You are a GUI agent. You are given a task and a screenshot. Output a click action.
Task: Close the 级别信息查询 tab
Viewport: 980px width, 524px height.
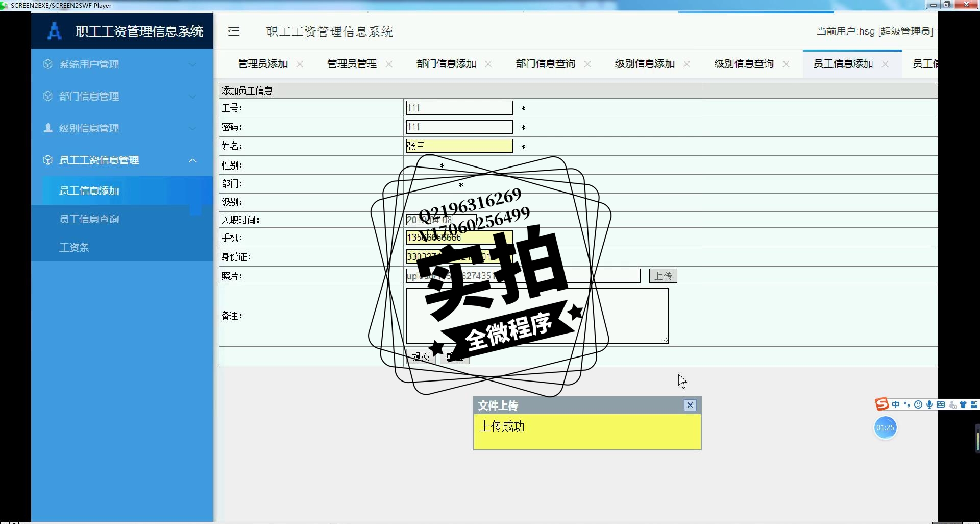pyautogui.click(x=786, y=64)
